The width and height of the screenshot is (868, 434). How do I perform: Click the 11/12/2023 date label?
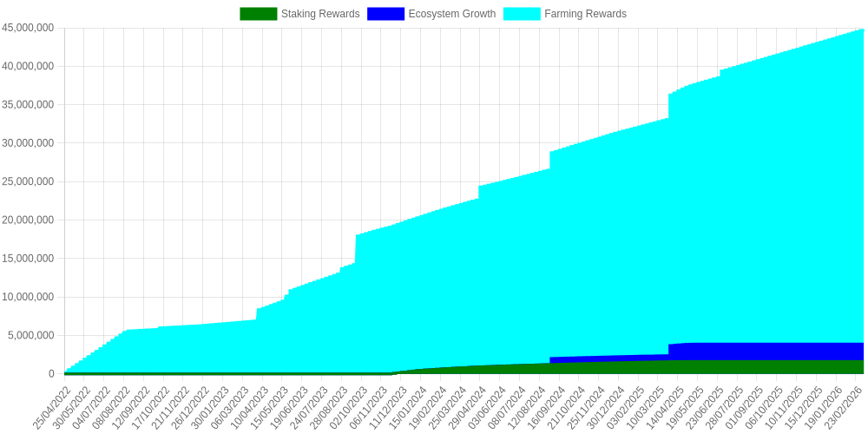pyautogui.click(x=387, y=409)
